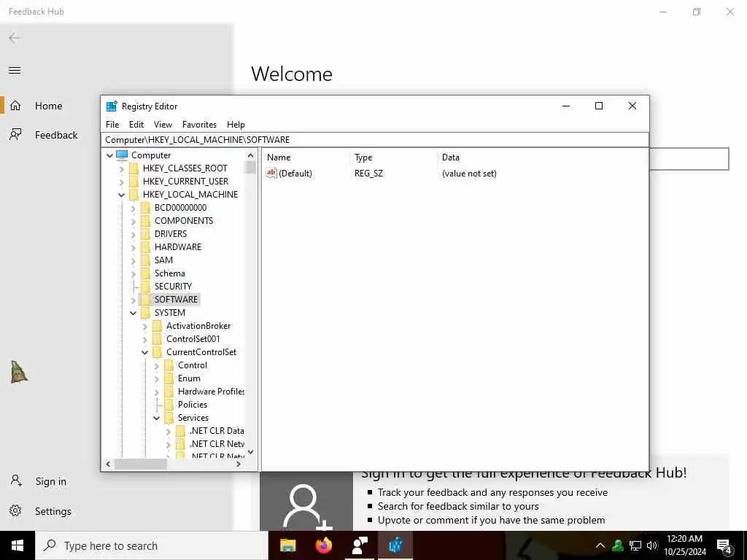Select the HKEY_CLASSES_ROOT folder icon
Screen dimensions: 747x560
pyautogui.click(x=134, y=168)
